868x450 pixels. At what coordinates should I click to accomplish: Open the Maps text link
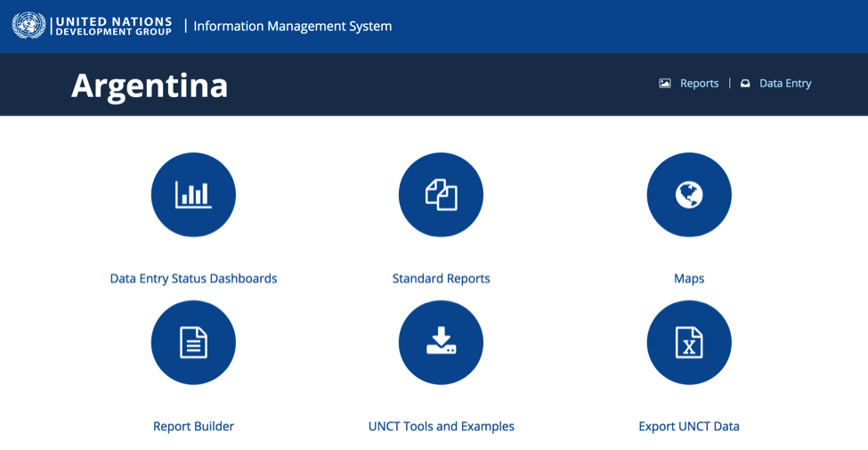pyautogui.click(x=689, y=278)
